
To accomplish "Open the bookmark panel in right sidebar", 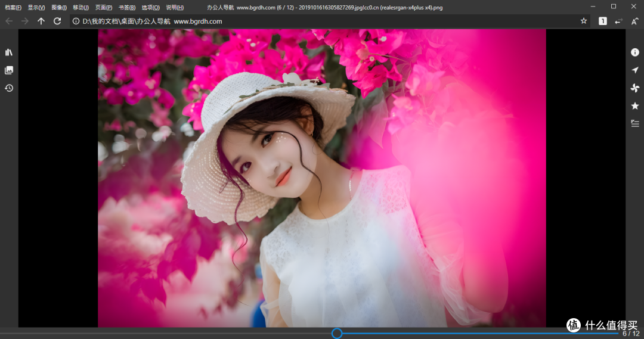I will coord(635,106).
